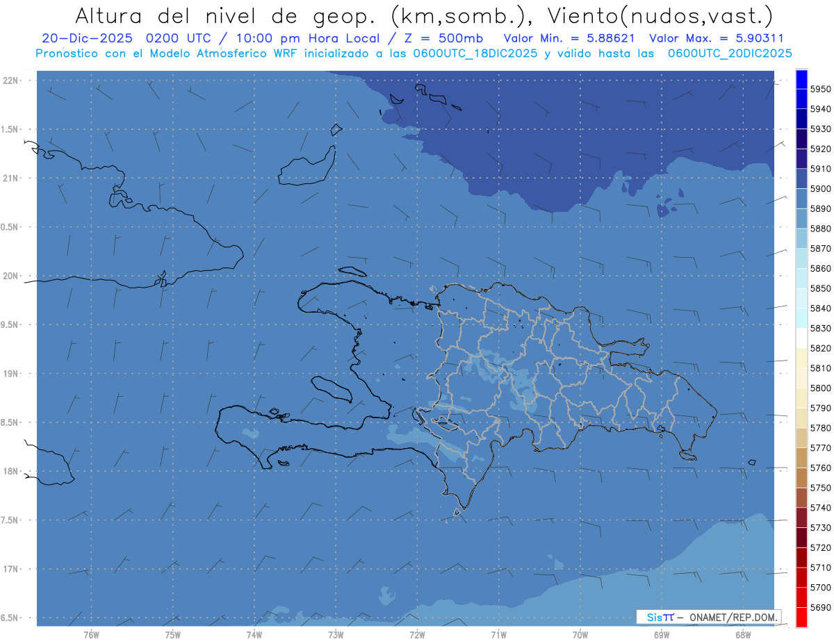Click the '5850' colorbar label

pyautogui.click(x=820, y=288)
